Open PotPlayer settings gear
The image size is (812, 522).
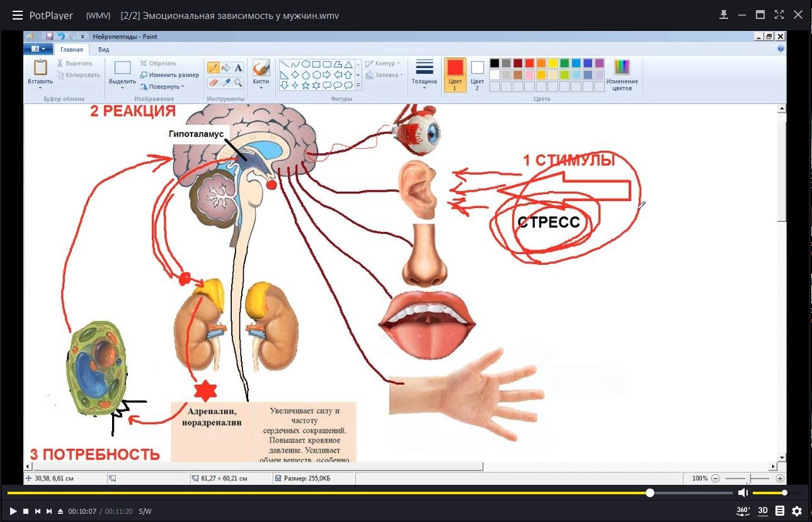[x=797, y=511]
